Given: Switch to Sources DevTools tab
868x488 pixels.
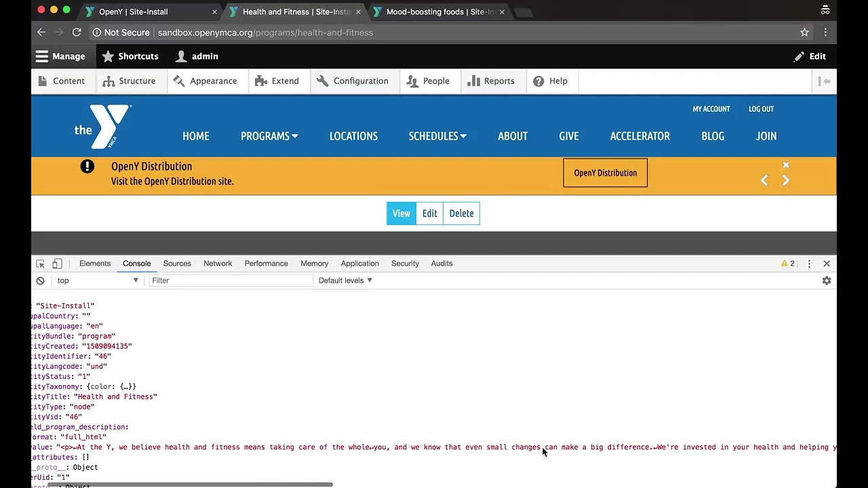Looking at the screenshot, I should [x=177, y=264].
